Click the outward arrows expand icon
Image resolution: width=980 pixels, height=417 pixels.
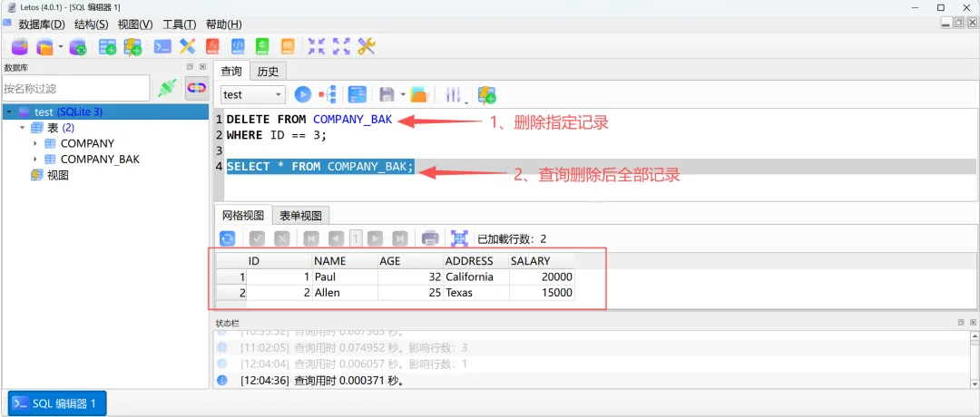pyautogui.click(x=341, y=46)
